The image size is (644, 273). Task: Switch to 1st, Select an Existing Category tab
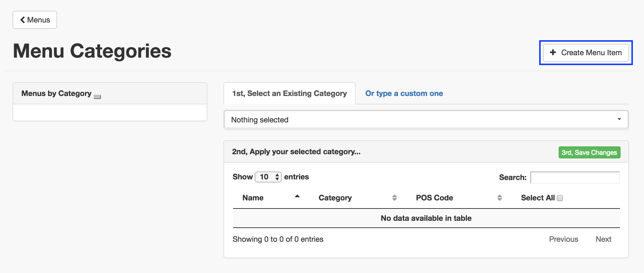[x=289, y=94]
